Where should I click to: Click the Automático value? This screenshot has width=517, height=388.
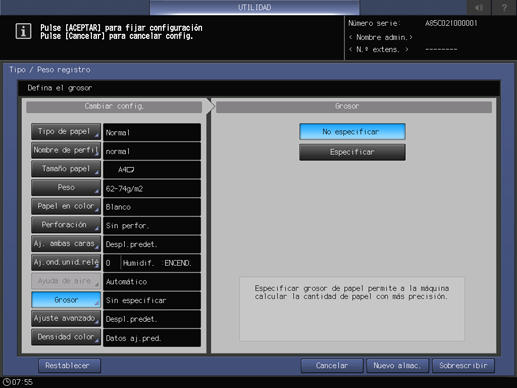click(x=152, y=282)
